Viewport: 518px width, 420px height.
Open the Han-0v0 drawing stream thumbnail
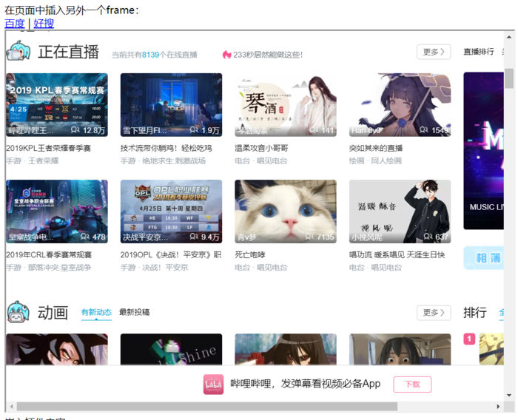point(400,105)
